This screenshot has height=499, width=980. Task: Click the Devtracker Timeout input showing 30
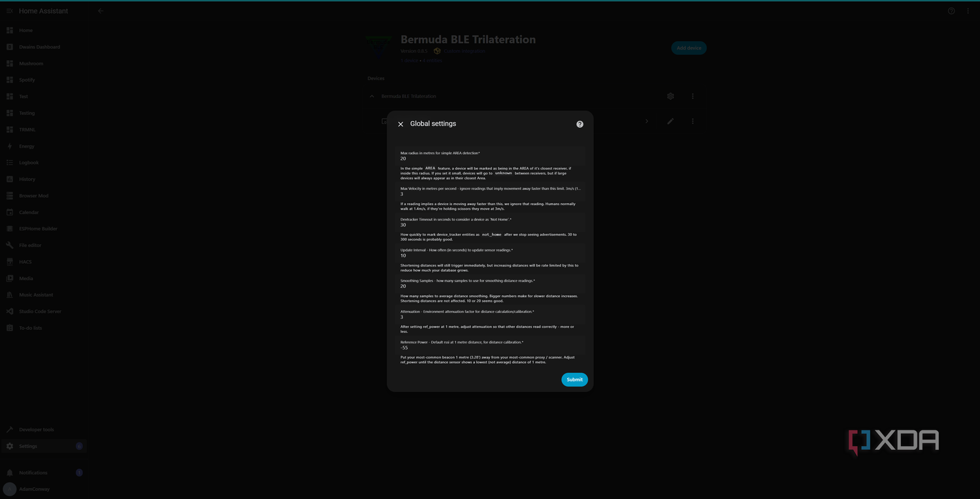(491, 222)
